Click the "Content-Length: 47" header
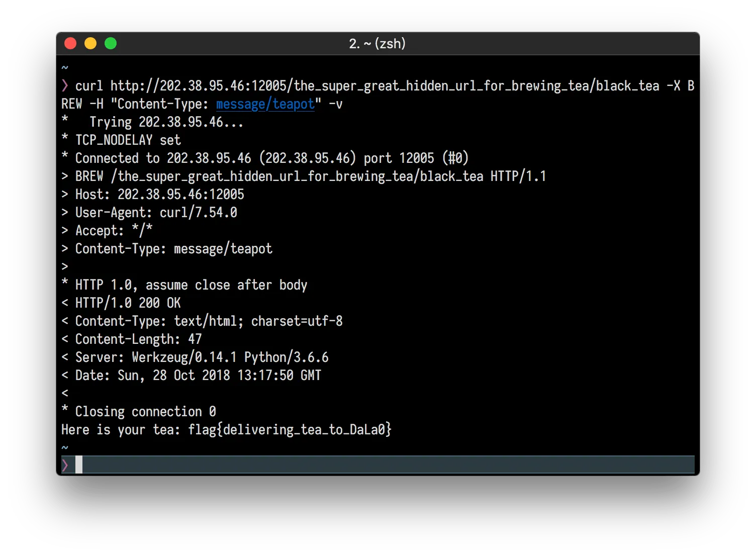 pos(138,339)
